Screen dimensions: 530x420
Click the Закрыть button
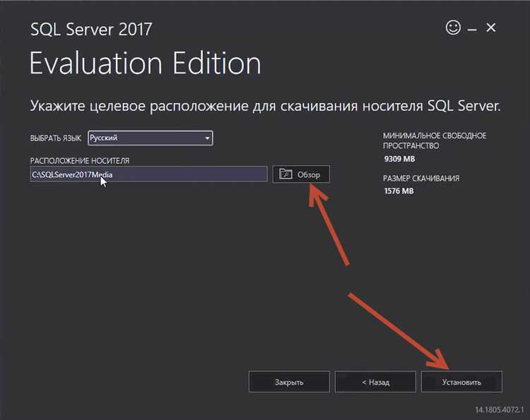[x=289, y=382]
